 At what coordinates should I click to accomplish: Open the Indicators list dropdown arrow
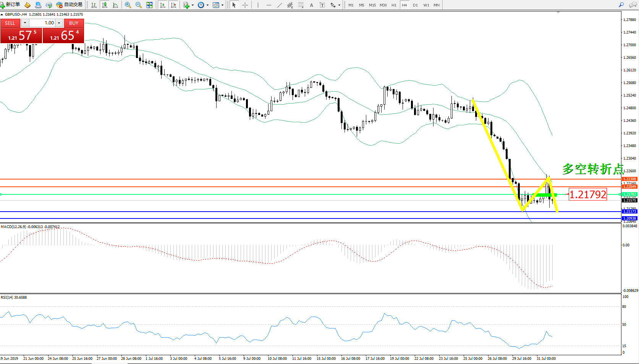[193, 5]
